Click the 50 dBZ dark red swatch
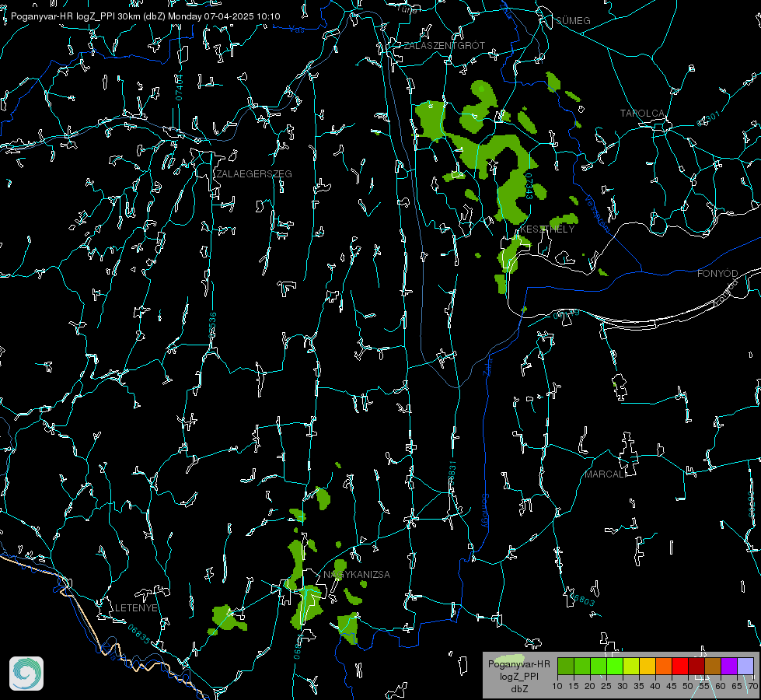761x700 pixels. tap(696, 666)
